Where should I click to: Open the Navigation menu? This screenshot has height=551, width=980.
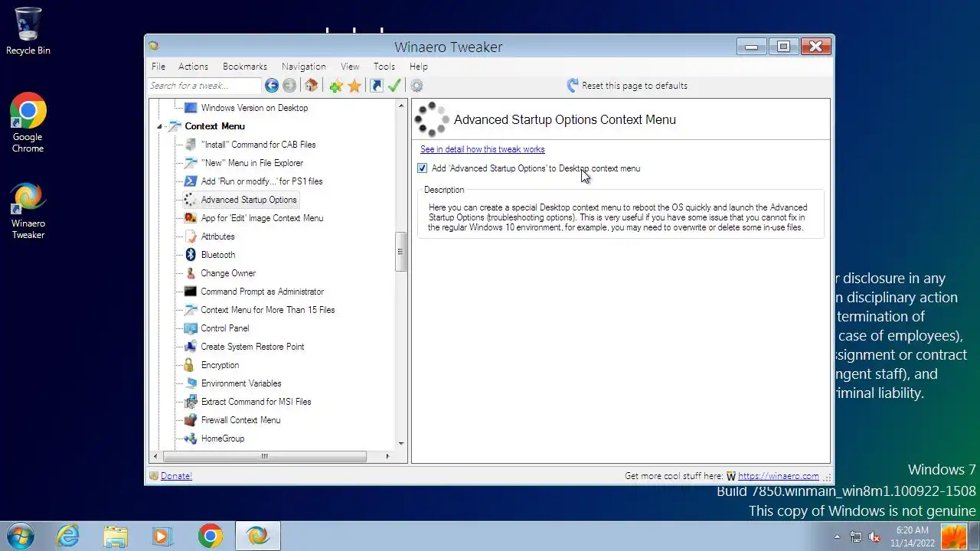point(303,67)
